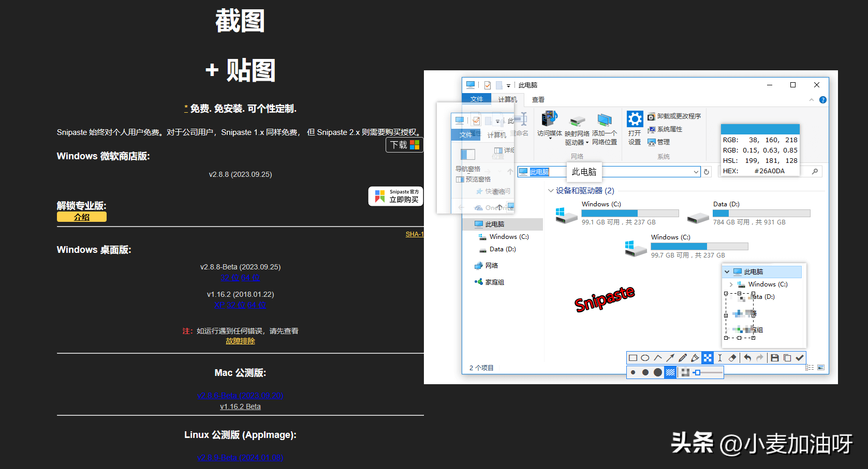Save screenshot with the floppy disk icon

(x=775, y=358)
